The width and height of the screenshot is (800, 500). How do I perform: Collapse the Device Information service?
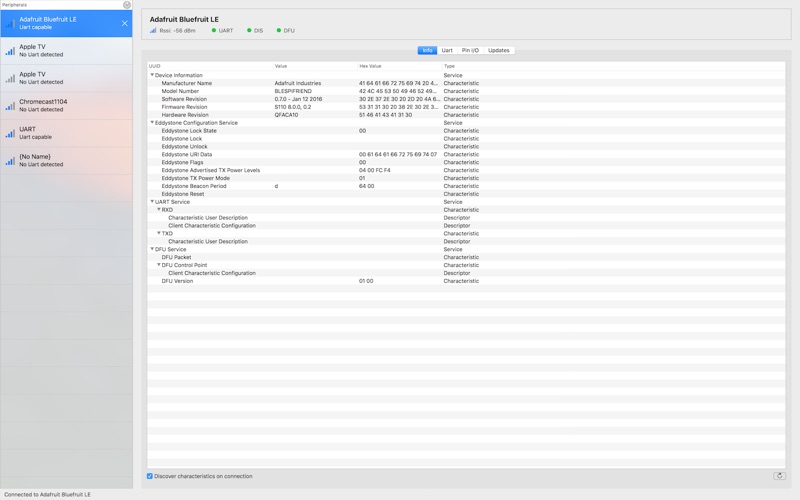click(152, 75)
